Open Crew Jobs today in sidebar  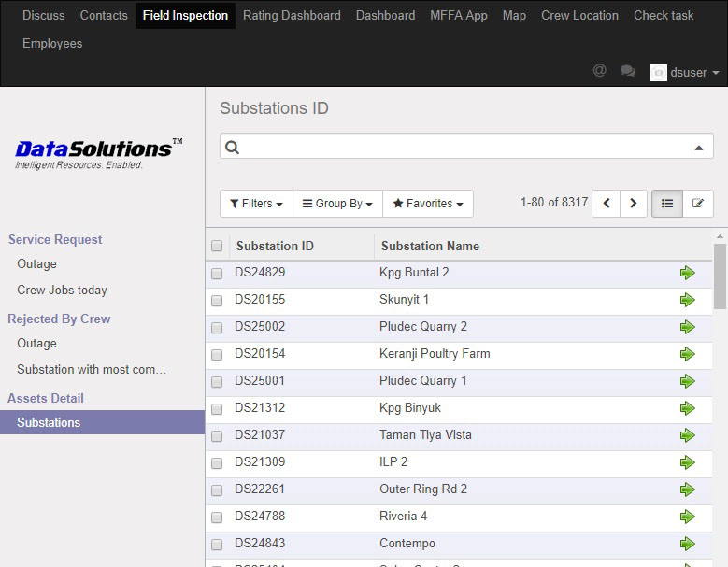coord(62,291)
